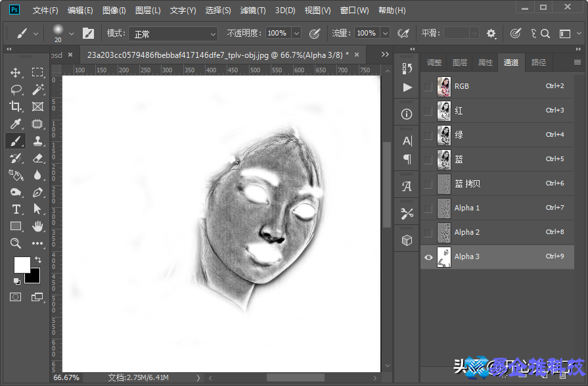Hide the Alpha 3 channel eye
588x386 pixels.
[x=428, y=257]
